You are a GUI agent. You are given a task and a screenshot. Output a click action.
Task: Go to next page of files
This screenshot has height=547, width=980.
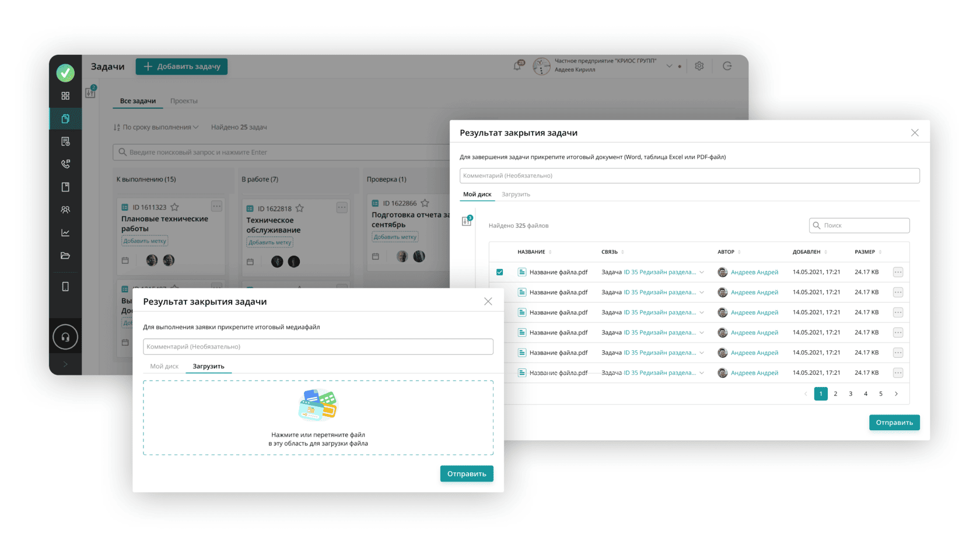(897, 394)
